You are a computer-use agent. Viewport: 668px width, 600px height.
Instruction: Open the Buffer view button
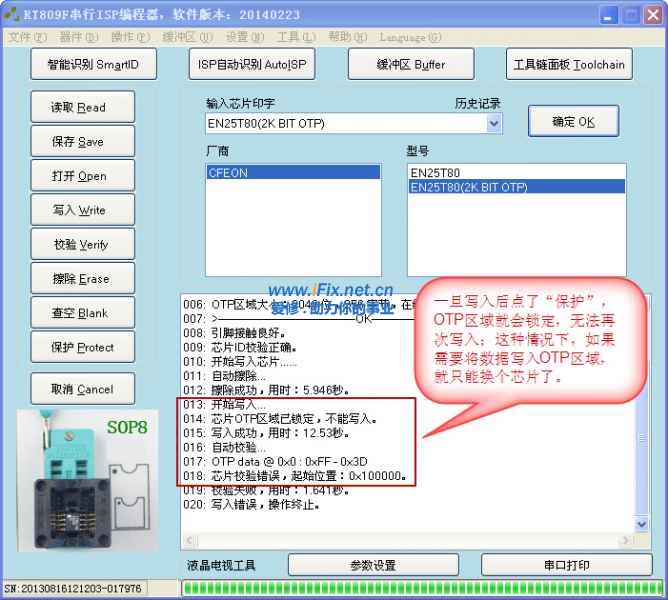411,65
